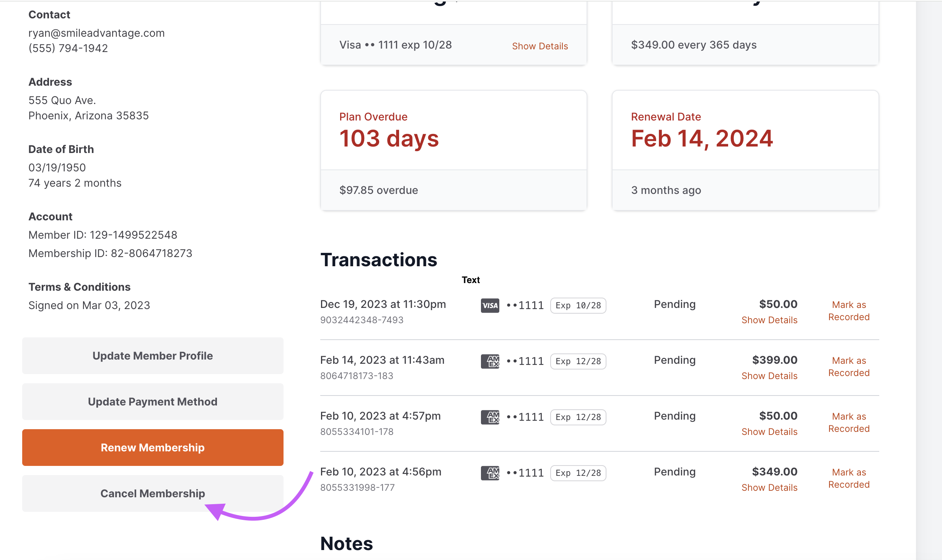Click Exp 12/28 badge on Feb 10 4:56pm row
The height and width of the screenshot is (560, 942).
[578, 473]
